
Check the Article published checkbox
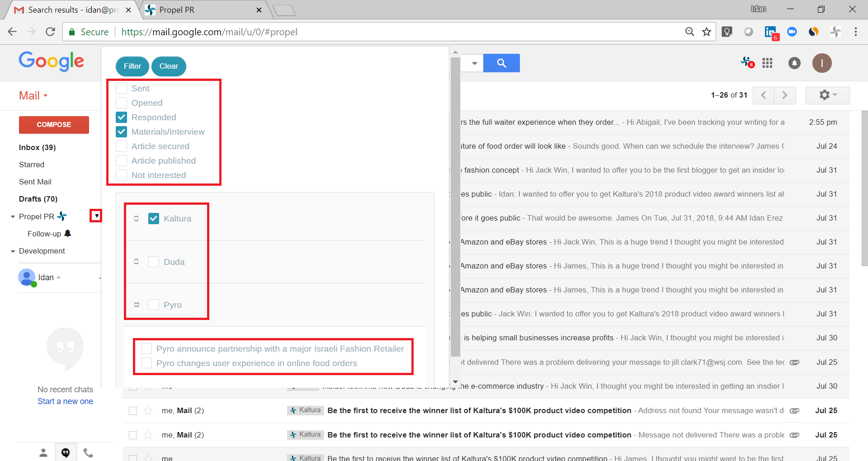click(121, 160)
